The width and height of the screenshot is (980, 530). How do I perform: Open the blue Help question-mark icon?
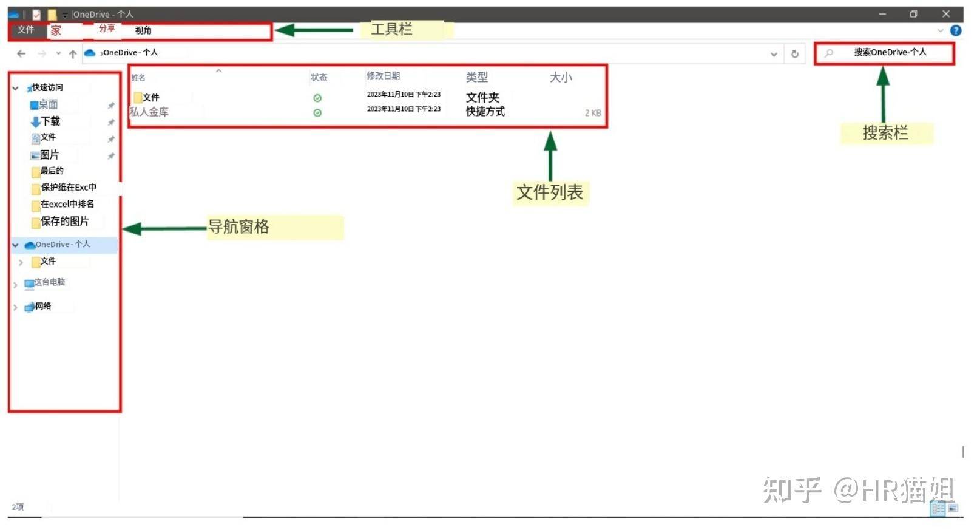[x=956, y=30]
